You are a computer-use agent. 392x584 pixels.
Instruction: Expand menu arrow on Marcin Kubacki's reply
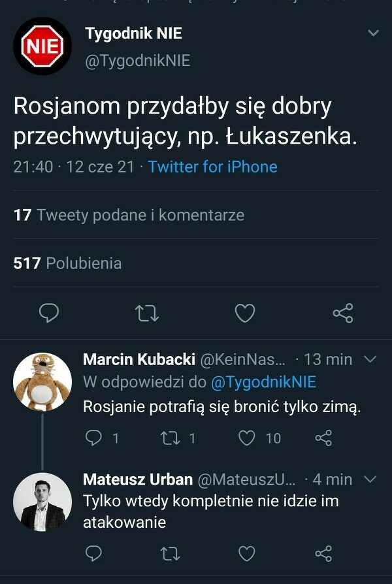pos(369,359)
